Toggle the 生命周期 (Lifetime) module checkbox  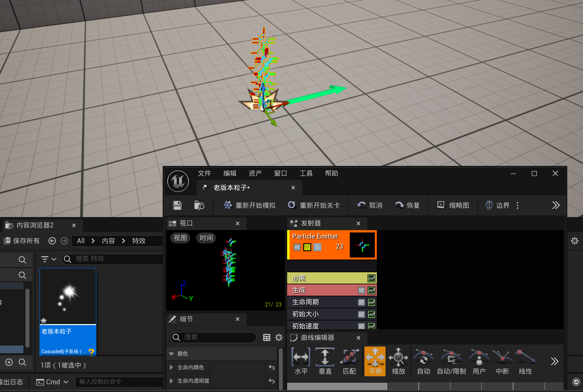(361, 302)
